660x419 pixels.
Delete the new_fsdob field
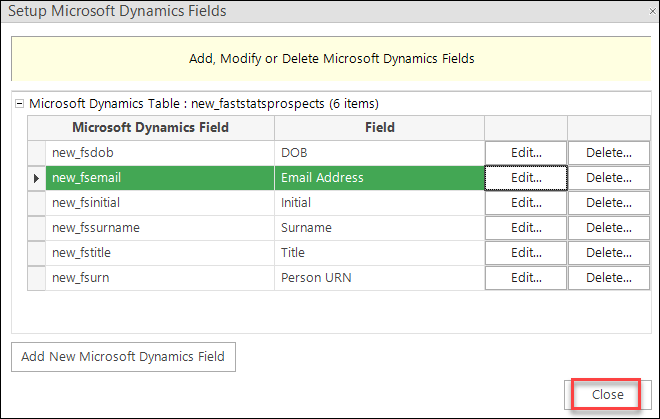pos(609,152)
